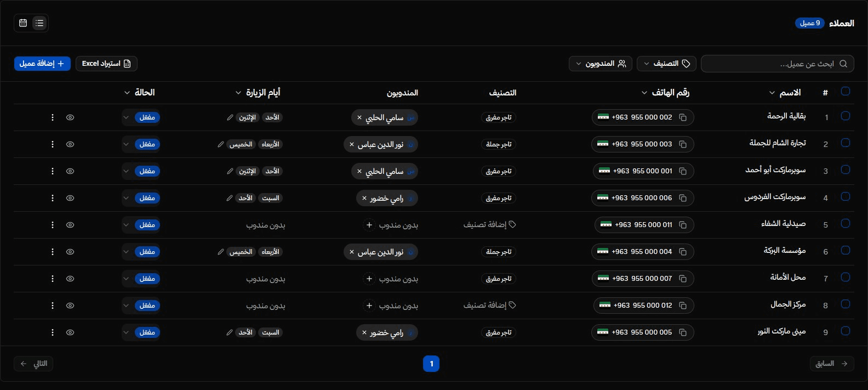This screenshot has height=390, width=868.
Task: Select page number 1 in pagination
Action: pos(431,364)
